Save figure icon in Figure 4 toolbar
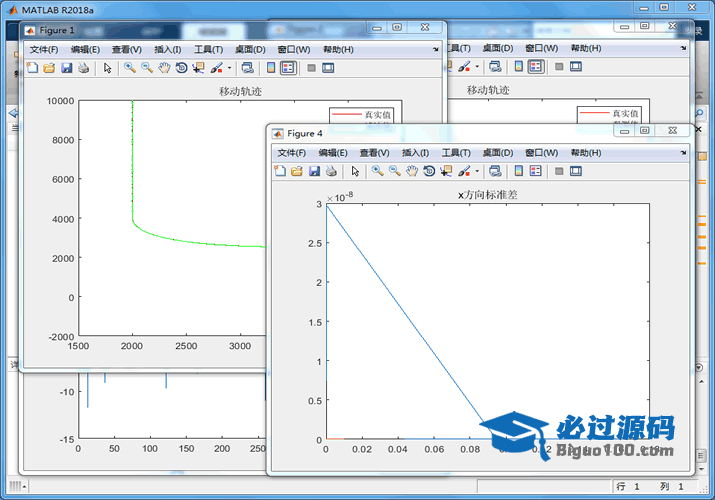715x500 pixels. coord(314,171)
